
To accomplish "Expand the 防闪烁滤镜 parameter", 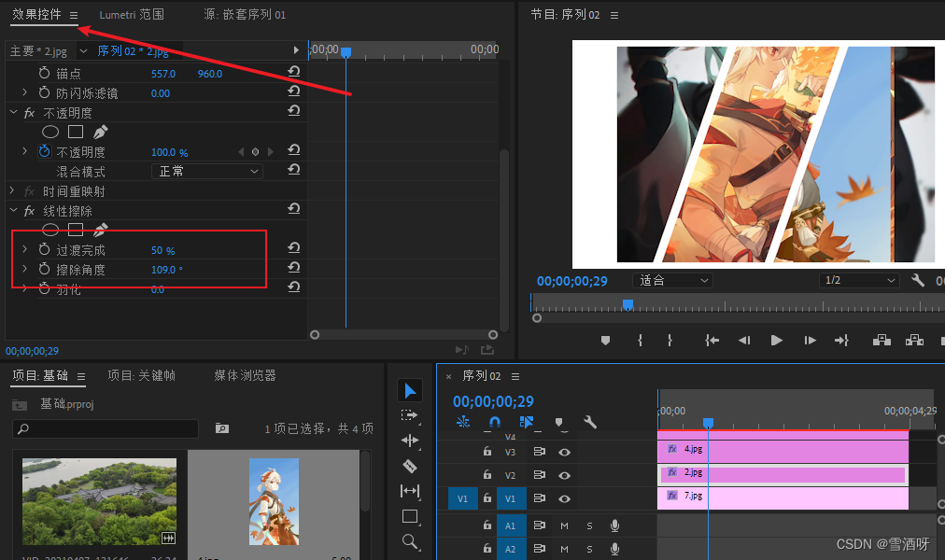I will point(24,92).
